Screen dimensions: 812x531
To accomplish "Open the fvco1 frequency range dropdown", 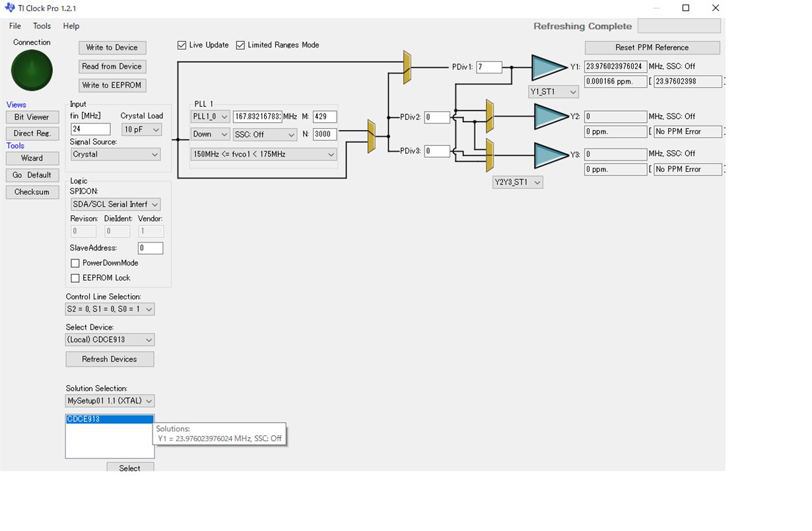I will pyautogui.click(x=263, y=155).
